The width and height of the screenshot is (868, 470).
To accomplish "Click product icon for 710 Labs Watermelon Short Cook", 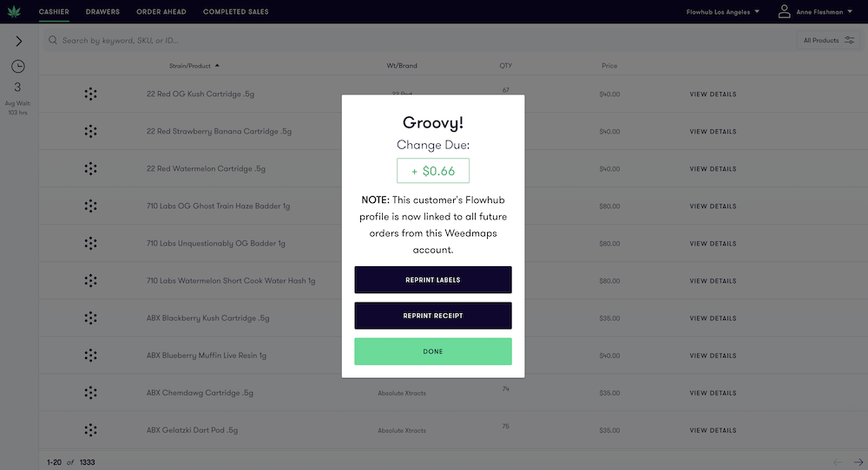I will [x=91, y=281].
